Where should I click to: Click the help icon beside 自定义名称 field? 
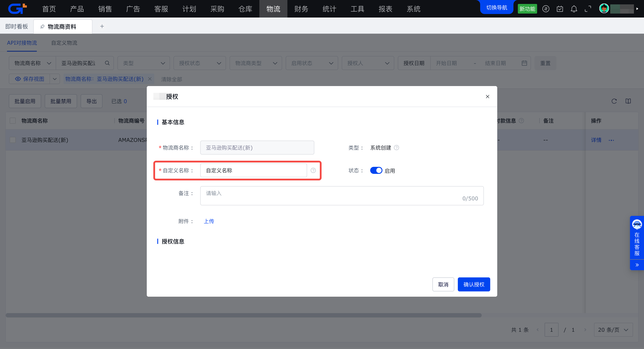(313, 170)
